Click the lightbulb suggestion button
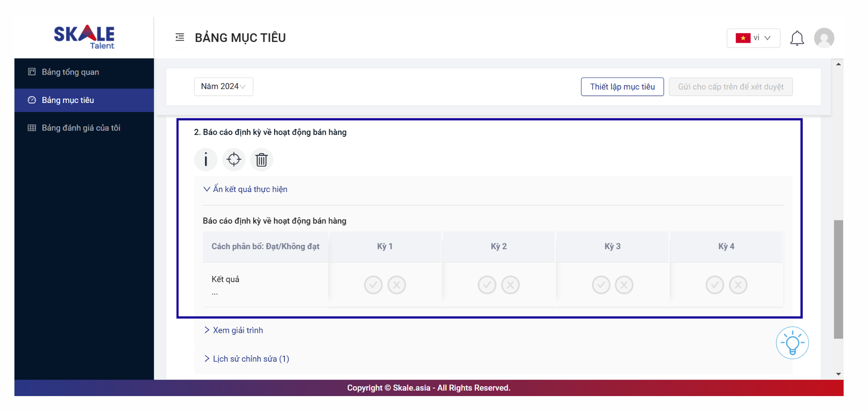Viewport: 868px width, 411px height. pos(792,343)
